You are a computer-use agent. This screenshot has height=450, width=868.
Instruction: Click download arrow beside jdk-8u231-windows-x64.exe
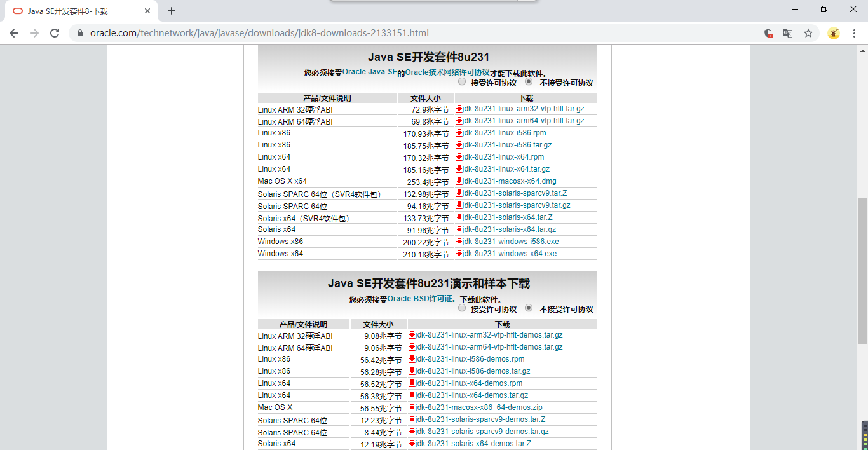click(x=459, y=254)
